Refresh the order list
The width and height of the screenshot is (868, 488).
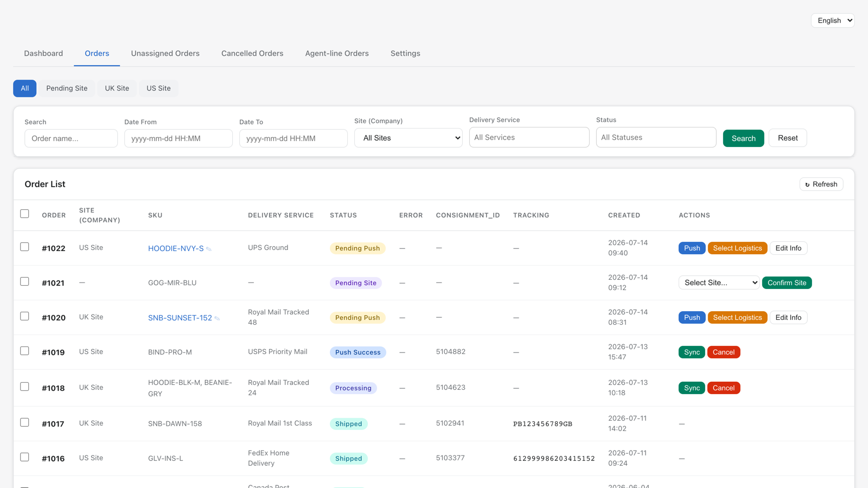(821, 184)
